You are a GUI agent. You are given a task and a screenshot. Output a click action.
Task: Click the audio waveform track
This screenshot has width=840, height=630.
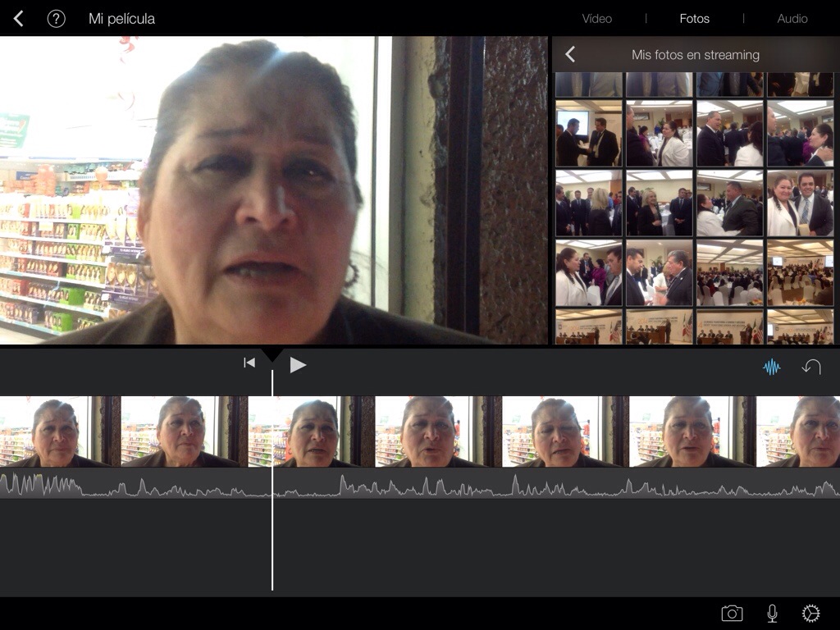coord(410,486)
